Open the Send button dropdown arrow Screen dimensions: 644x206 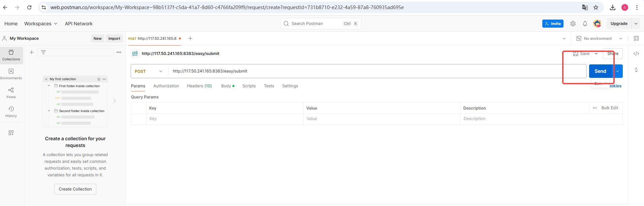(617, 71)
